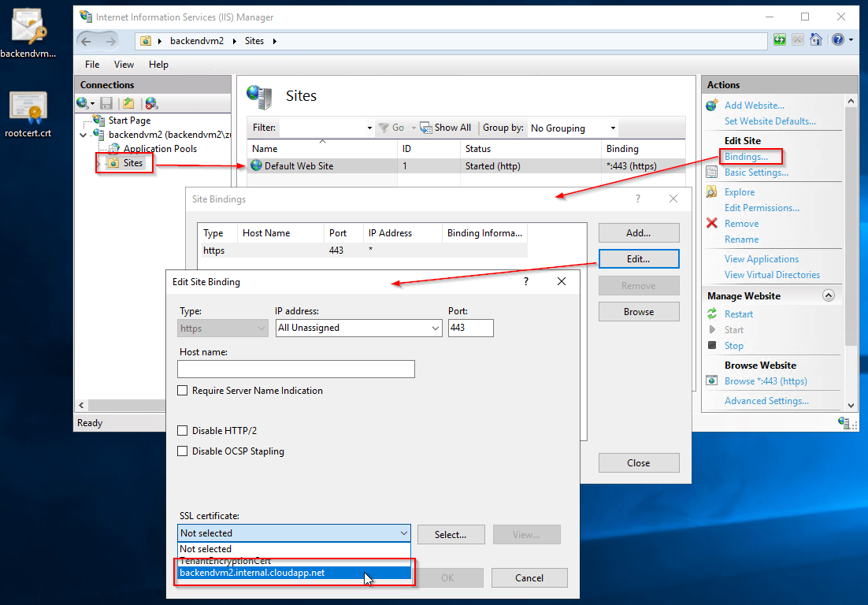Screen dimensions: 868x605
Task: Click the Edit Site Binding help question mark
Action: (x=526, y=281)
